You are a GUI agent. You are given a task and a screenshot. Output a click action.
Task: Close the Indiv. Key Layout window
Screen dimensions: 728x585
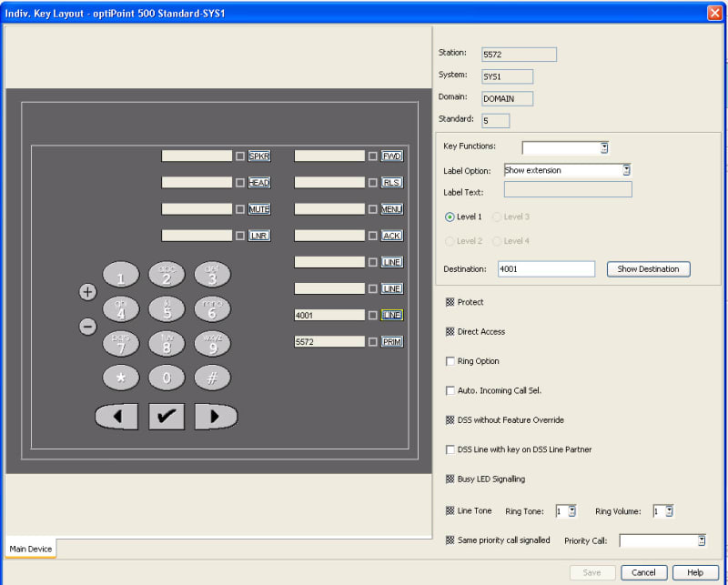[714, 13]
